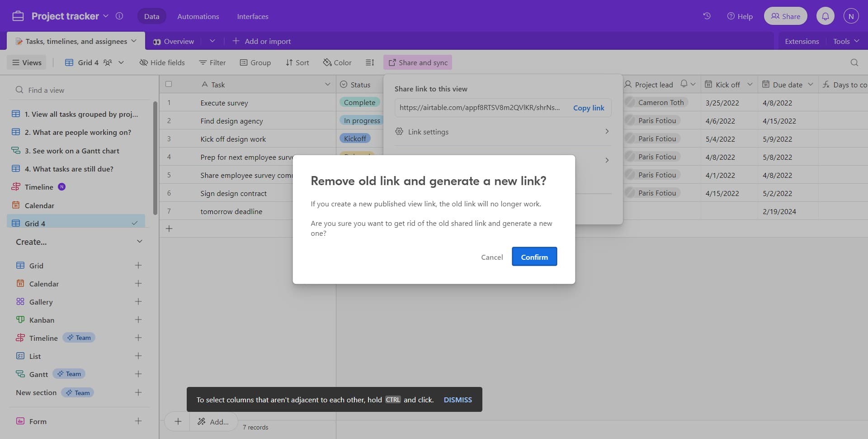This screenshot has height=439, width=868.
Task: Toggle the select all rows checkbox
Action: [169, 84]
